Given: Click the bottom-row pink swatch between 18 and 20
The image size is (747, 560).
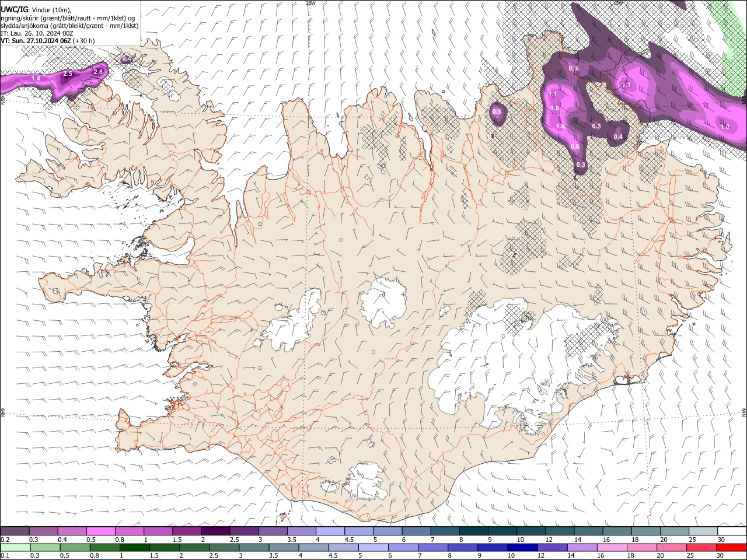Looking at the screenshot, I should [642, 547].
